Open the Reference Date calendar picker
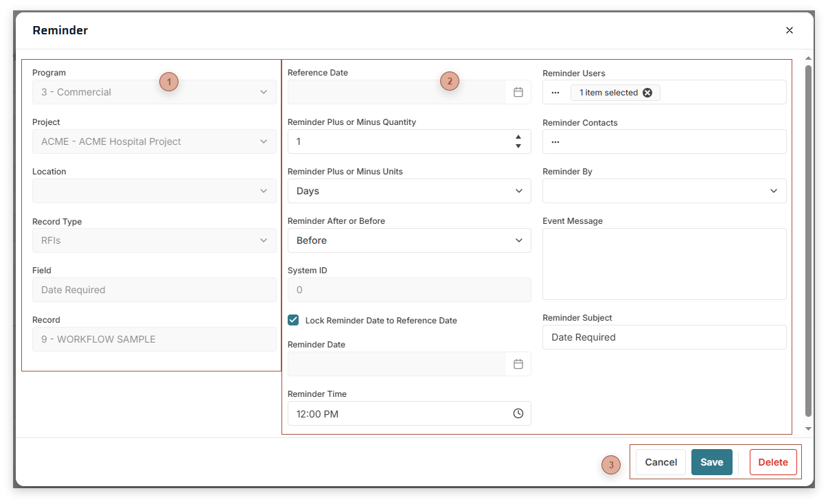The image size is (828, 504). pos(518,92)
